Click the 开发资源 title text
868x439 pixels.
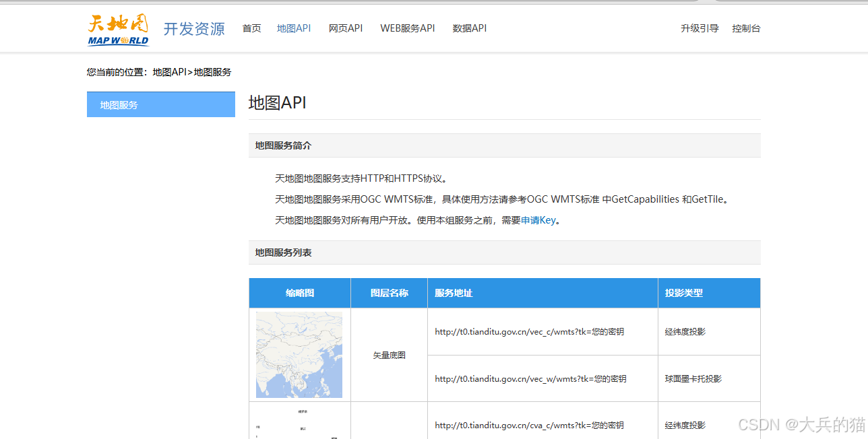pyautogui.click(x=194, y=29)
